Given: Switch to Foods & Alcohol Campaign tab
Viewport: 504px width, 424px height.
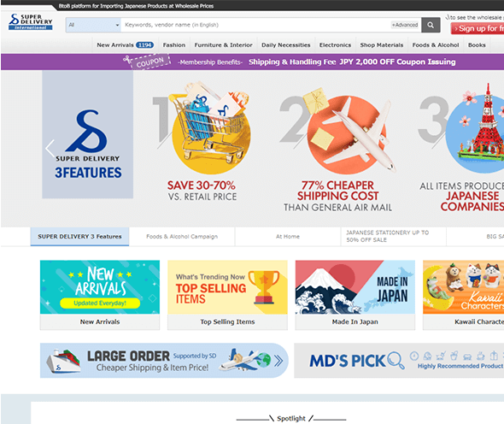Looking at the screenshot, I should [x=182, y=237].
